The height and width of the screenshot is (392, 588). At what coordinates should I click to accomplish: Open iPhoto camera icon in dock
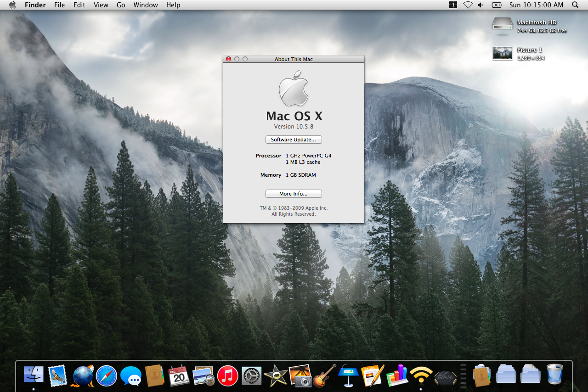(x=300, y=376)
